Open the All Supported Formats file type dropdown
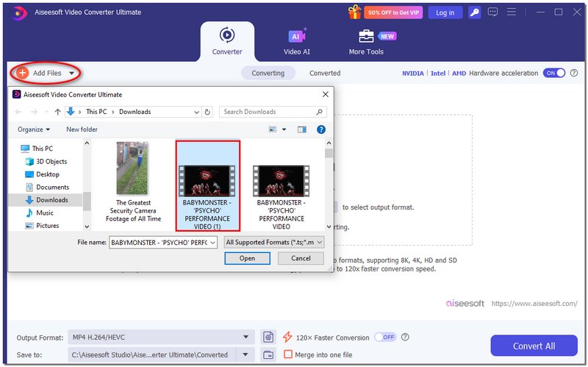This screenshot has height=367, width=588. [x=273, y=242]
